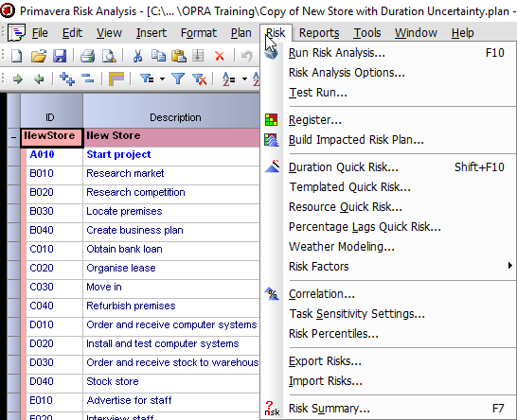This screenshot has height=420, width=517.
Task: Expand the Risk Factors submenu
Action: pyautogui.click(x=387, y=266)
